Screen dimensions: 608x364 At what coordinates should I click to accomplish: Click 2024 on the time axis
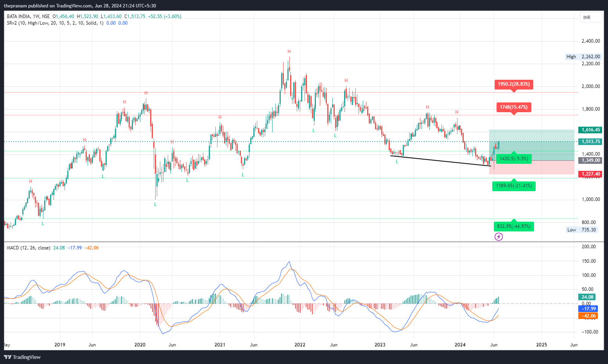point(460,345)
